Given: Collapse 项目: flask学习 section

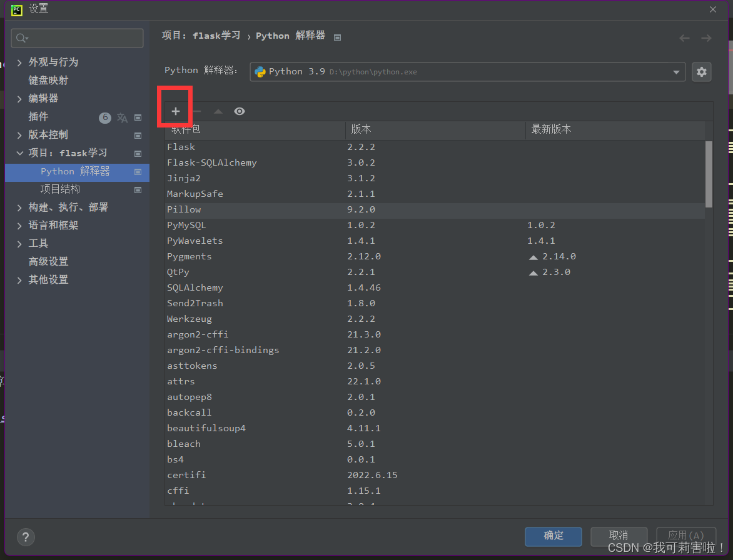Looking at the screenshot, I should pos(19,153).
